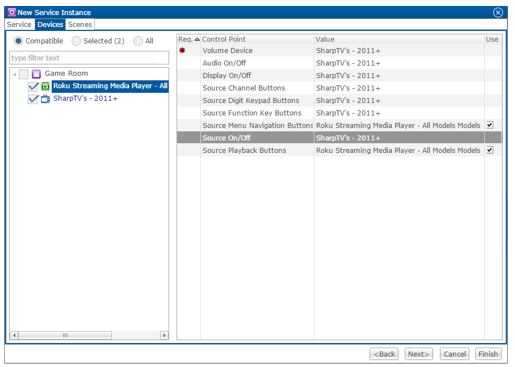Click the Value cell for Source On/Off
The height and width of the screenshot is (367, 515).
click(x=399, y=138)
